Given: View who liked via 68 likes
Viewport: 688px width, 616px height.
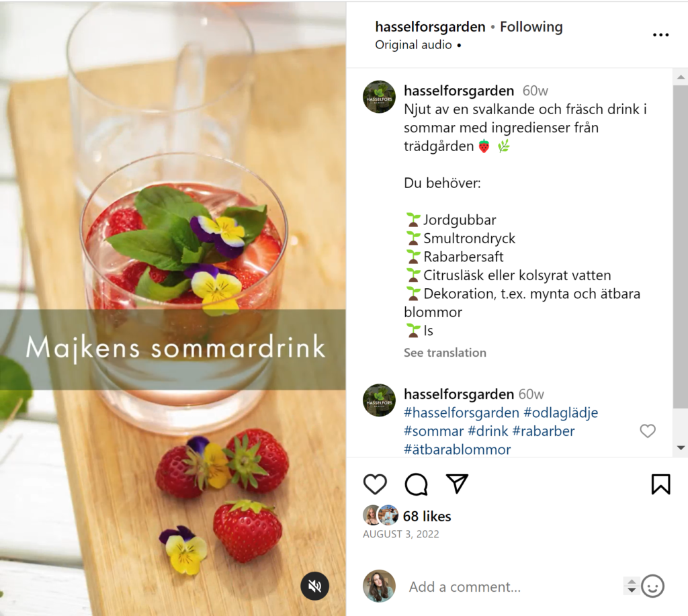Looking at the screenshot, I should 427,517.
